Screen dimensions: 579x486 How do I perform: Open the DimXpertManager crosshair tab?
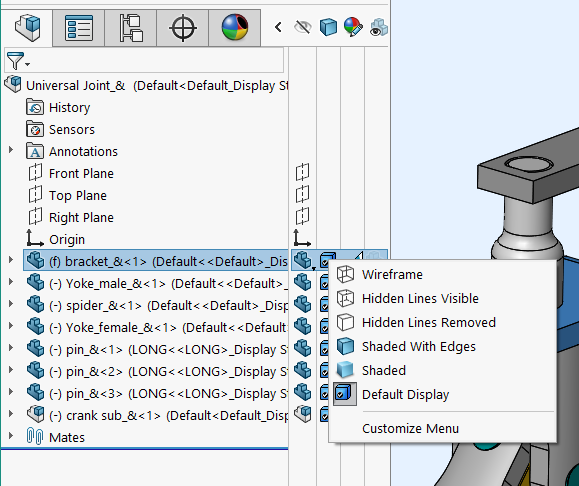point(183,28)
